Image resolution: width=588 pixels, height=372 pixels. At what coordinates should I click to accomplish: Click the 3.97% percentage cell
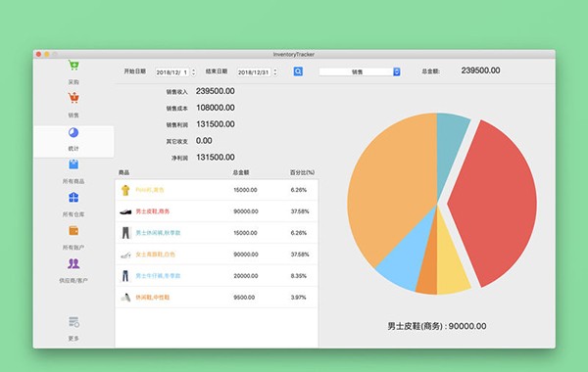tap(299, 298)
